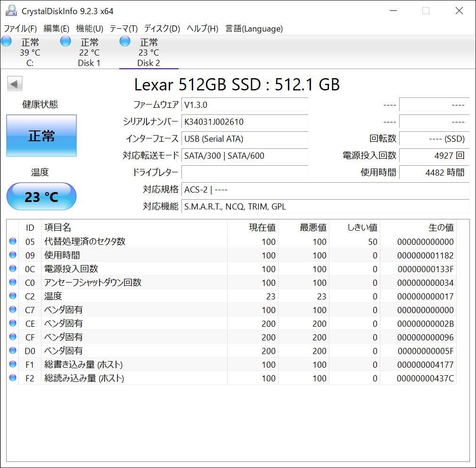Click the rotation rate field ---- (SSD)
Viewport: 476px width, 468px height.
tap(435, 139)
